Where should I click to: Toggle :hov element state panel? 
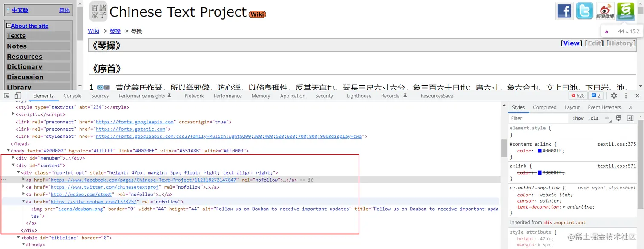578,118
